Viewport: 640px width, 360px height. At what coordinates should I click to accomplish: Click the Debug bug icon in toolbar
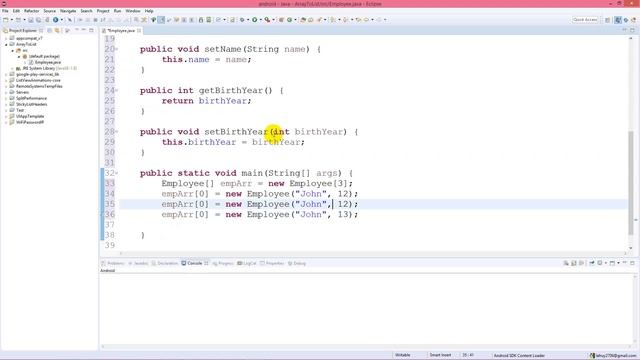pos(242,20)
